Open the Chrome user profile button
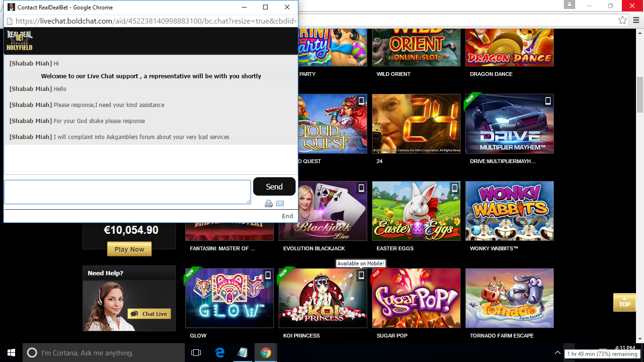This screenshot has height=362, width=644. click(x=570, y=5)
